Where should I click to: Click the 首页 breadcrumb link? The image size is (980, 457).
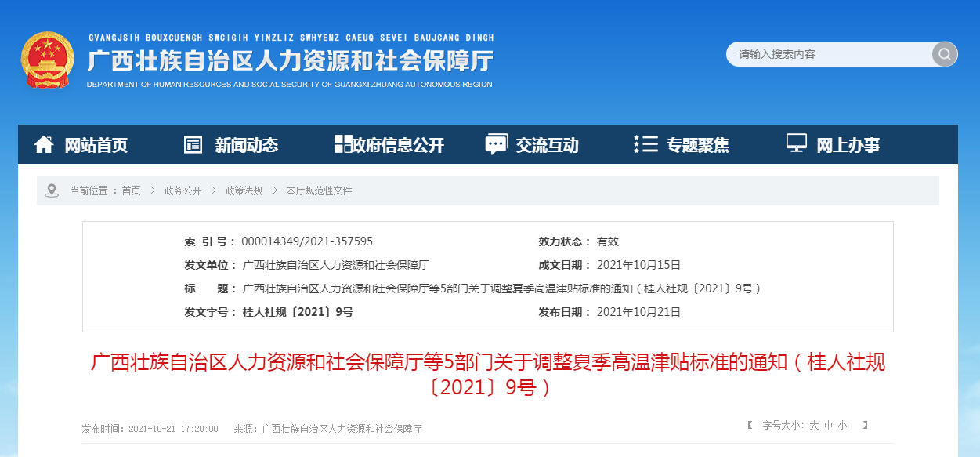(131, 190)
